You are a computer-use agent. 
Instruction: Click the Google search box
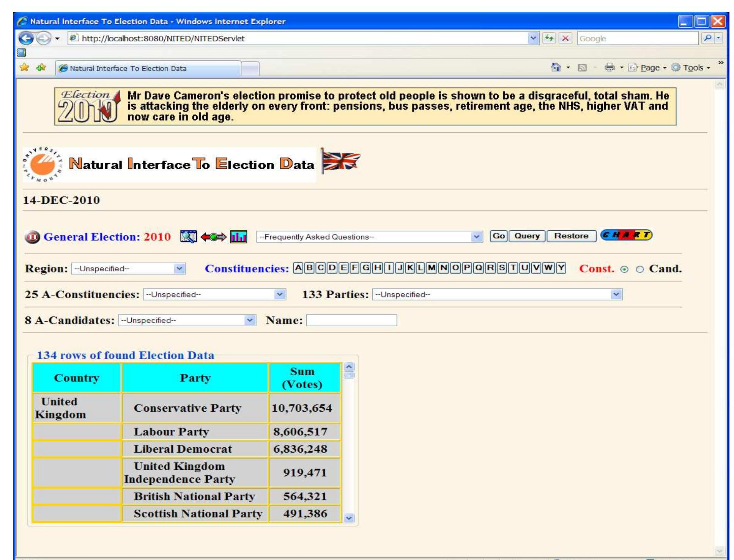(x=638, y=38)
